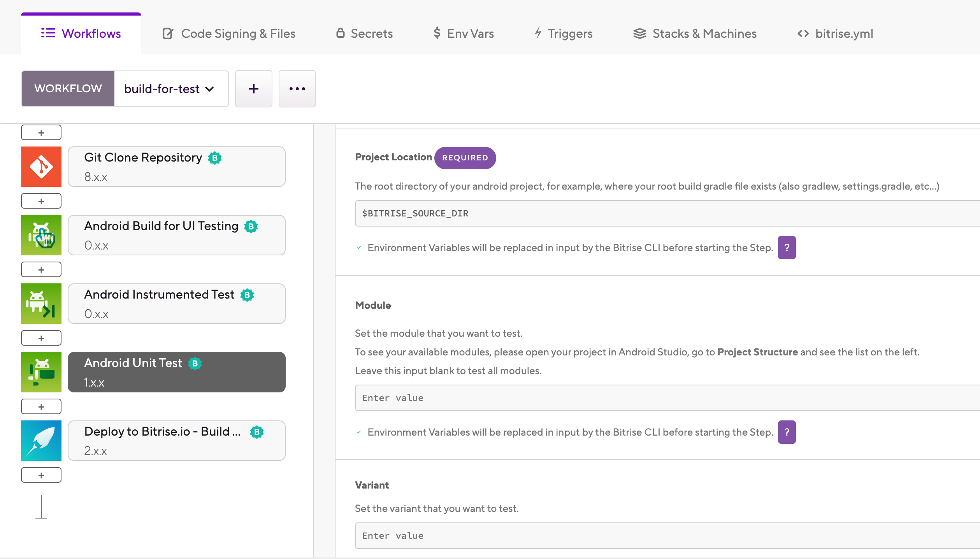
Task: Open help icon under Module input
Action: [787, 432]
